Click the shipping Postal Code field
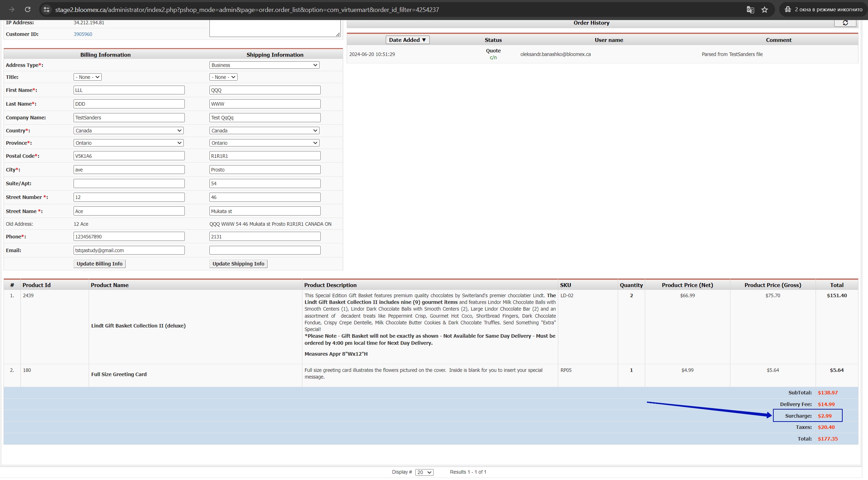This screenshot has width=868, height=480. [265, 156]
